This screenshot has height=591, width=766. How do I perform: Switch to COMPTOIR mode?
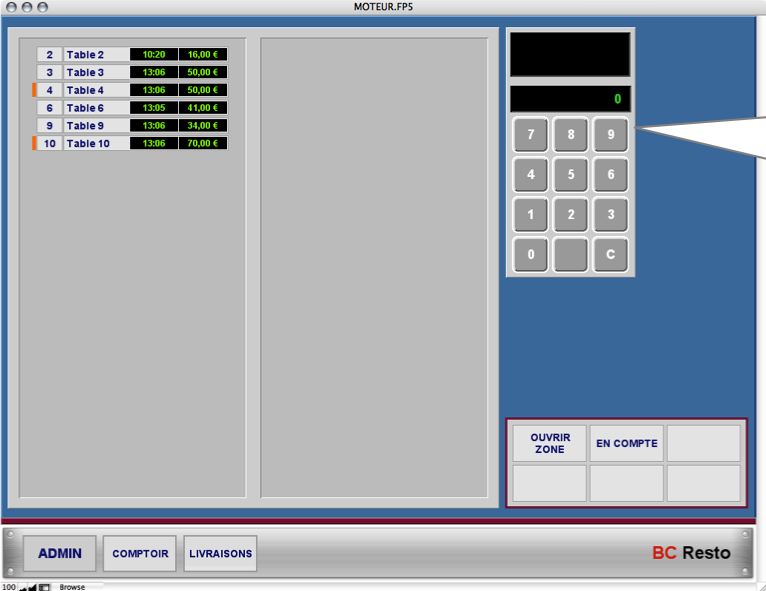(x=140, y=553)
